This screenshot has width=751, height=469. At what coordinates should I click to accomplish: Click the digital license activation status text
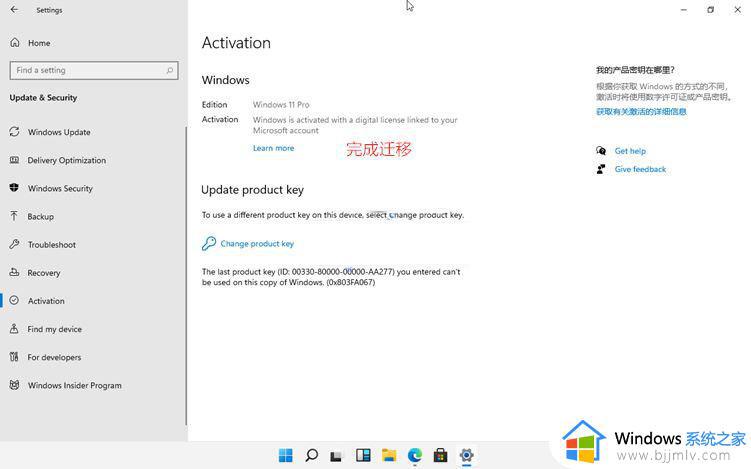coord(355,125)
